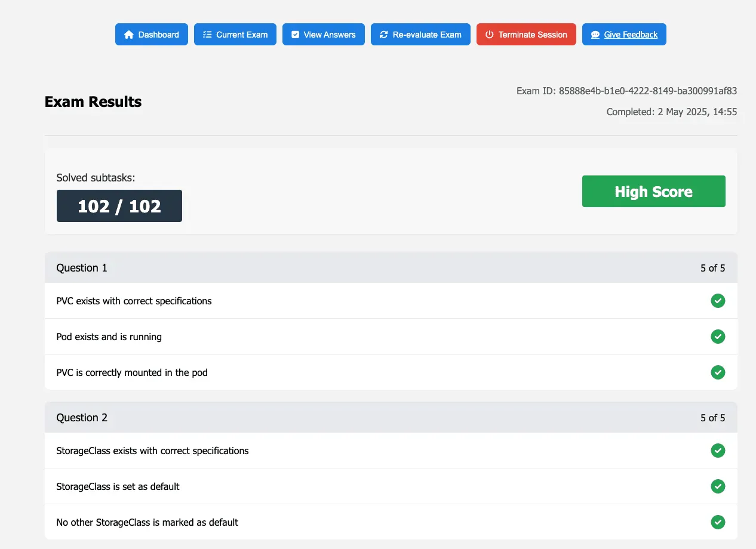Image resolution: width=756 pixels, height=549 pixels.
Task: Toggle the checkmark on No other StorageClass default
Action: pyautogui.click(x=718, y=522)
